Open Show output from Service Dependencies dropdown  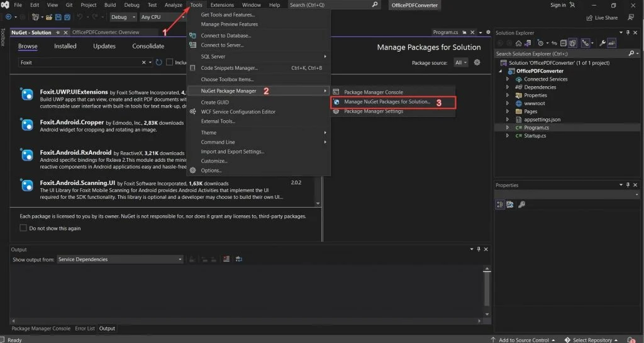click(119, 259)
